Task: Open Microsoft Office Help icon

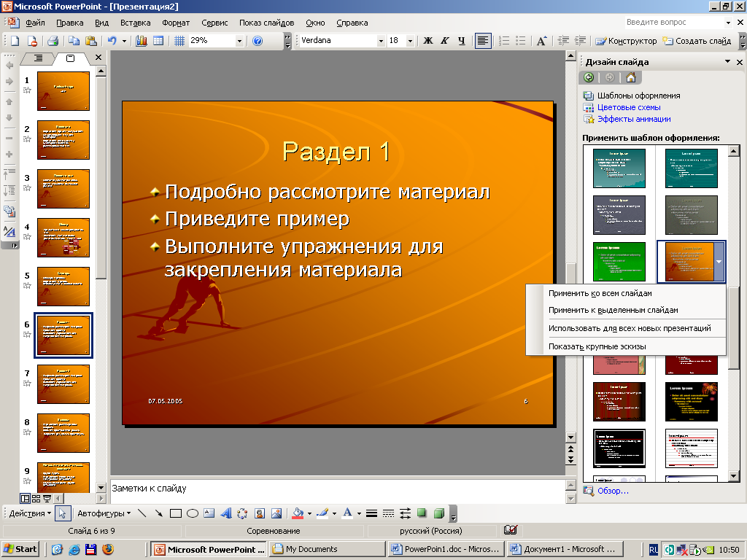Action: (x=257, y=41)
